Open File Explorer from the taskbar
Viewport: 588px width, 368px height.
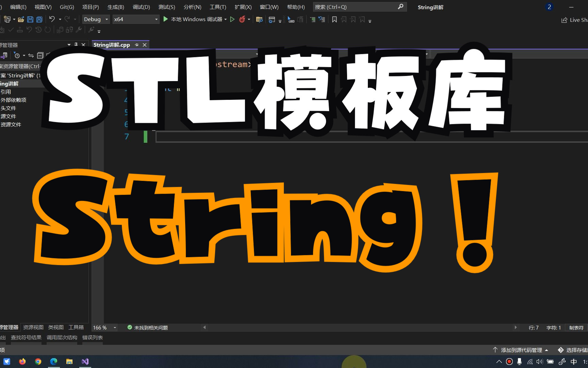click(x=69, y=362)
